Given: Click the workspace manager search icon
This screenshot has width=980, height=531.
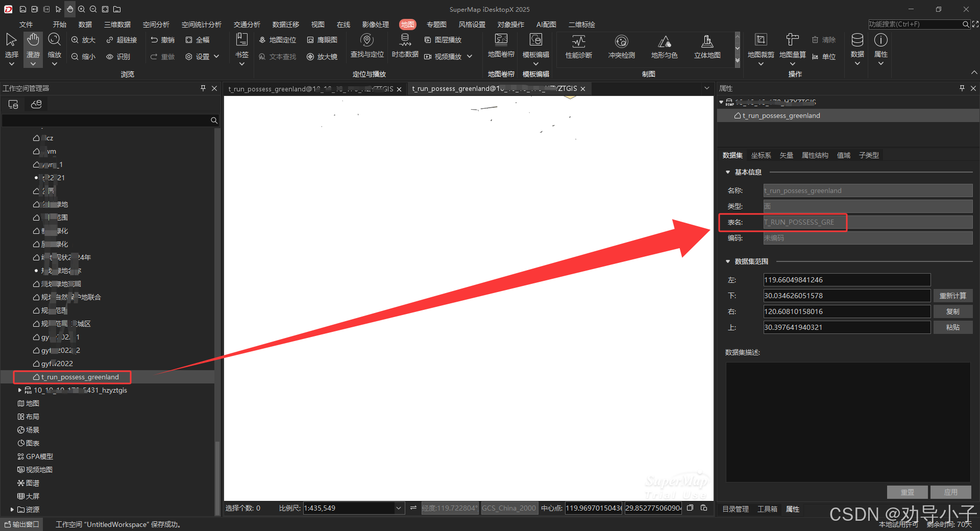Looking at the screenshot, I should pos(214,120).
